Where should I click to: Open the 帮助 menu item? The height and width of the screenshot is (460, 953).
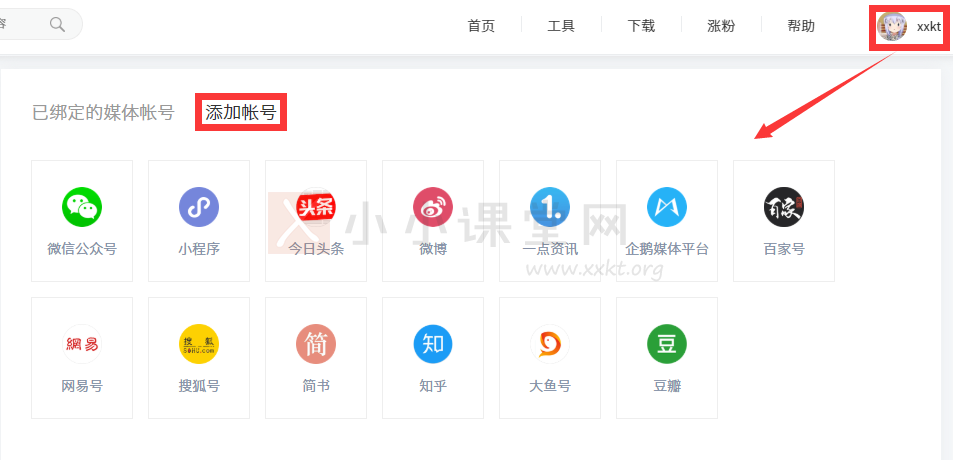tap(801, 26)
